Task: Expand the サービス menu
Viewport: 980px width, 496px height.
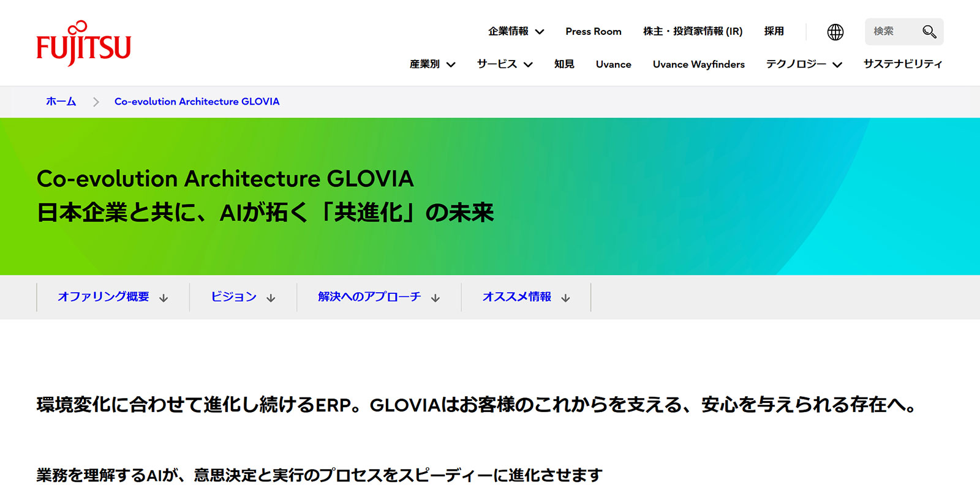Action: click(x=505, y=64)
